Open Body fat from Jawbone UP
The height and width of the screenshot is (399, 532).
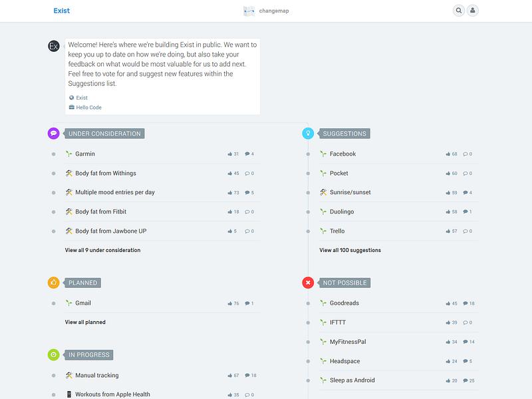pyautogui.click(x=110, y=231)
